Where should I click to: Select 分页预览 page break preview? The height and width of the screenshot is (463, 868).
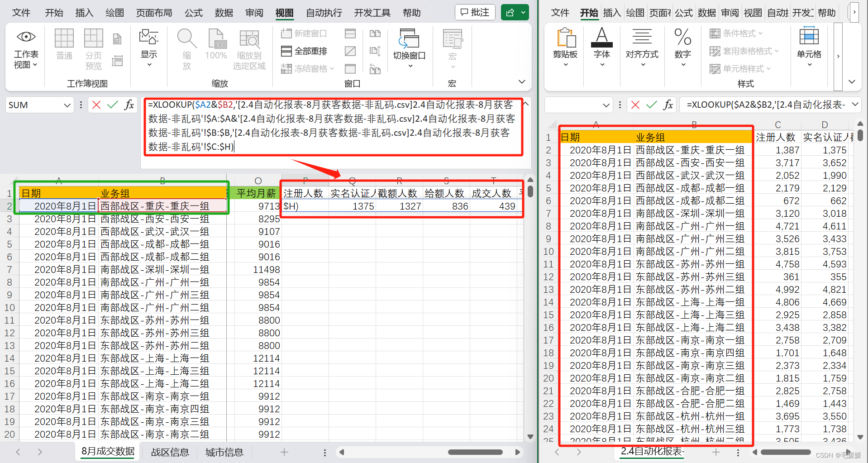pyautogui.click(x=93, y=49)
